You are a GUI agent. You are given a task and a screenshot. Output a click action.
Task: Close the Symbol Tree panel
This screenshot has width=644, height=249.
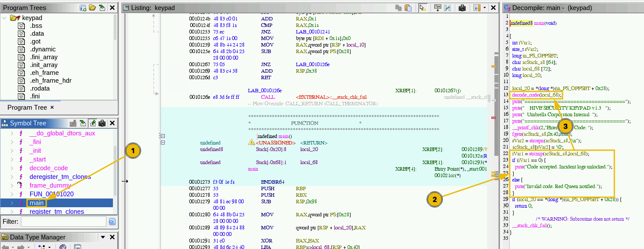point(112,123)
